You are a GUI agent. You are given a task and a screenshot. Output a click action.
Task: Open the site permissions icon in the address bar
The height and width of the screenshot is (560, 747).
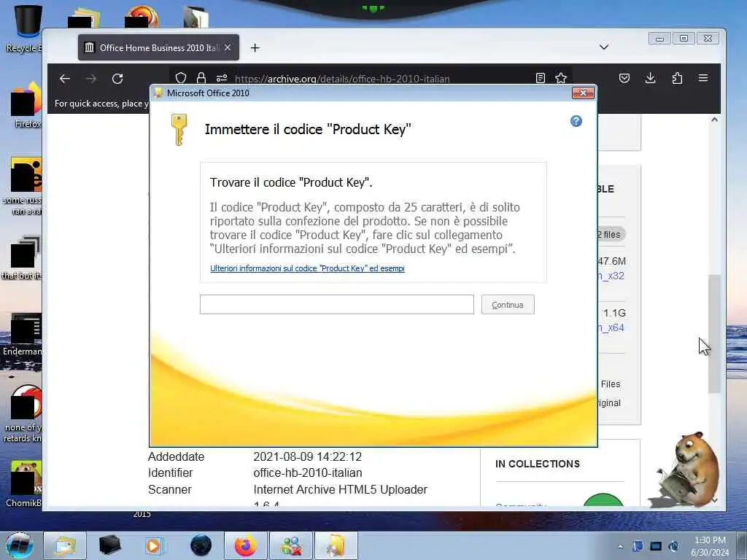tap(222, 78)
